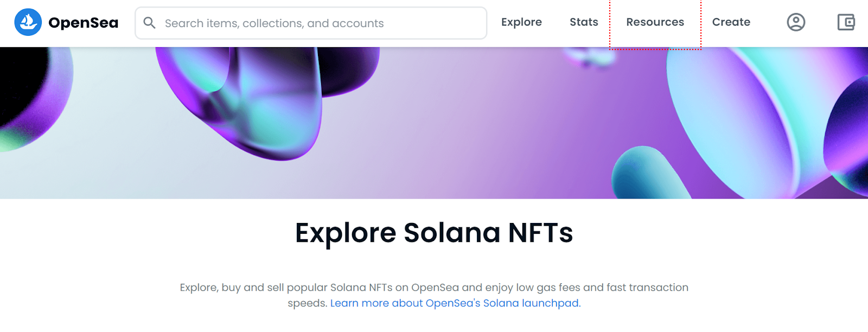
Task: Click the page description paragraph text
Action: 434,288
